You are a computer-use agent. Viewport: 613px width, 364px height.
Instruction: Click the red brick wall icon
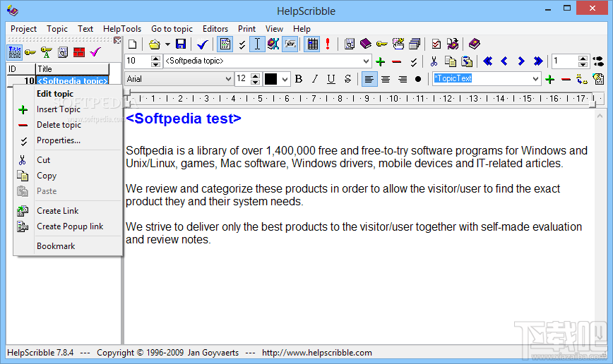[79, 52]
